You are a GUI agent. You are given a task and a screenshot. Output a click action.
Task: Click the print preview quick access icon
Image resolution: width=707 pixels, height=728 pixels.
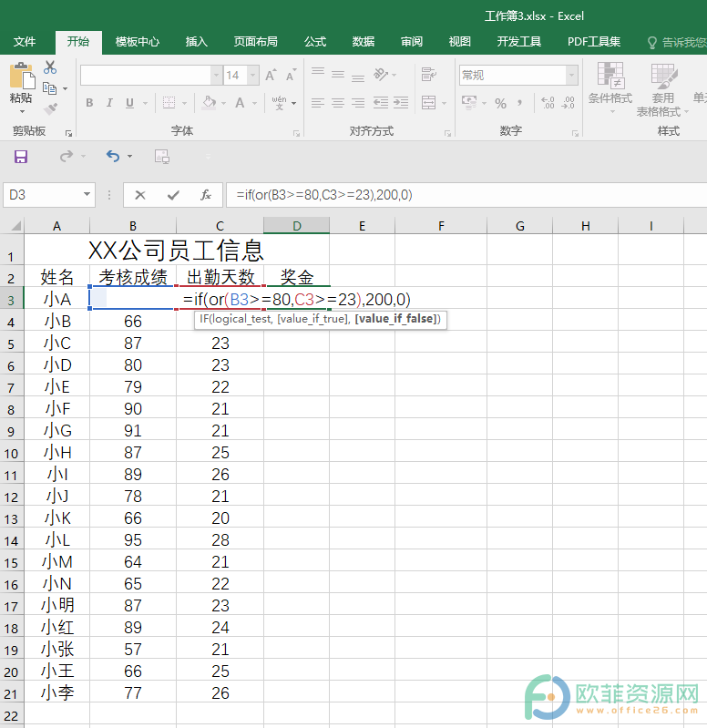[x=162, y=157]
